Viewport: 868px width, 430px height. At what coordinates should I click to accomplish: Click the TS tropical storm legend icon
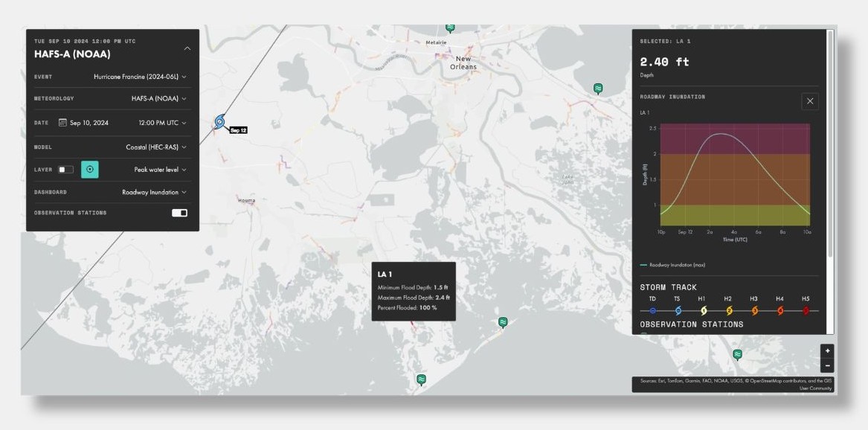(x=678, y=311)
